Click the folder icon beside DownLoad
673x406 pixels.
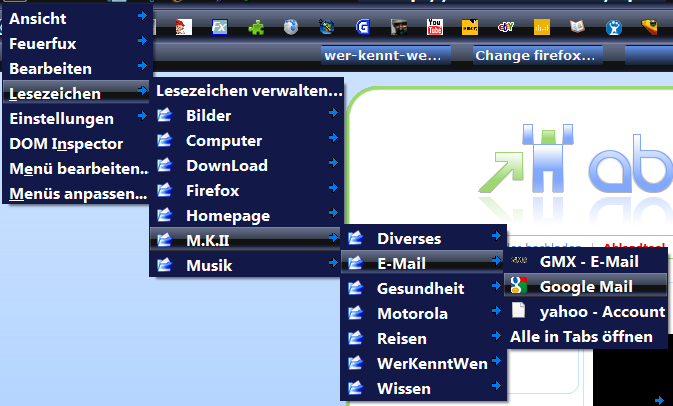point(164,165)
